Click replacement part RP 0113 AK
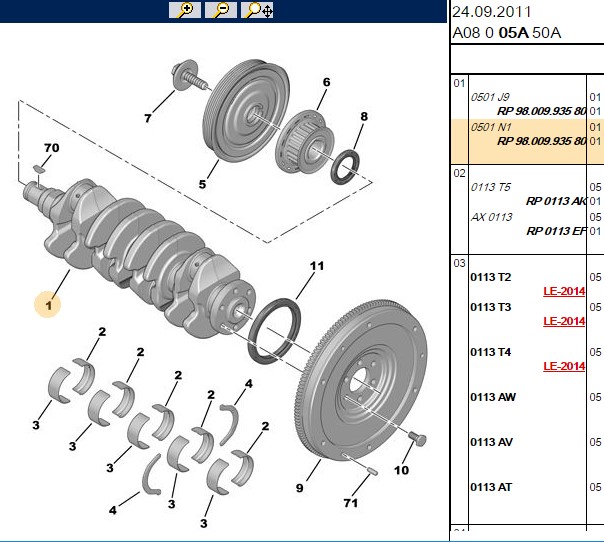 click(x=556, y=201)
